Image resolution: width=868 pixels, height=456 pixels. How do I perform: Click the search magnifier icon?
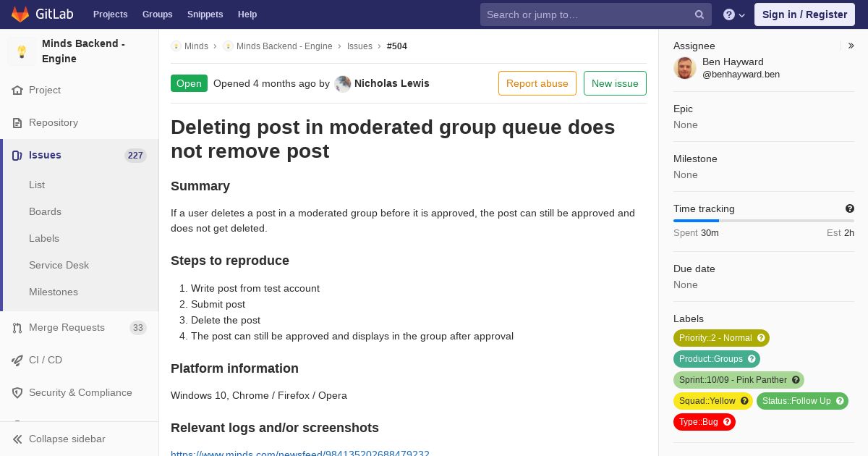tap(699, 14)
